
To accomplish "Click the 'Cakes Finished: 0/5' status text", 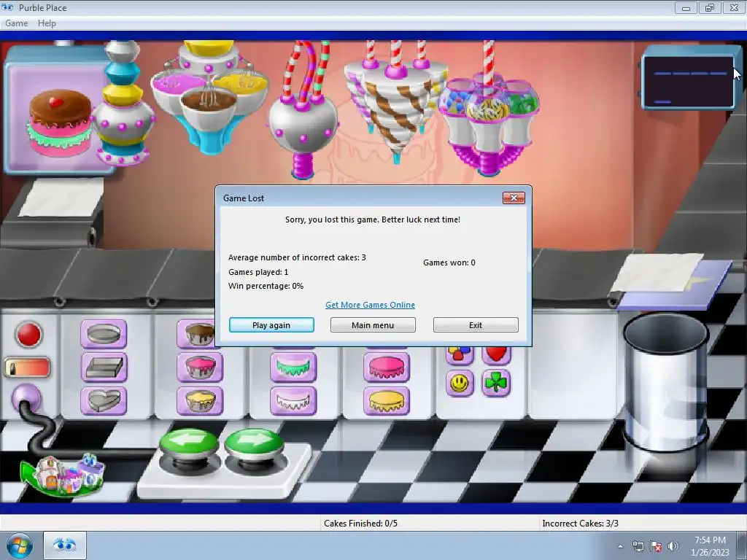I will (360, 524).
